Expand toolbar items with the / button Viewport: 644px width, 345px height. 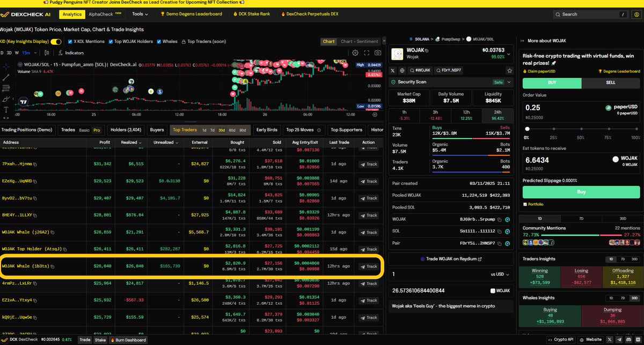pos(623,15)
